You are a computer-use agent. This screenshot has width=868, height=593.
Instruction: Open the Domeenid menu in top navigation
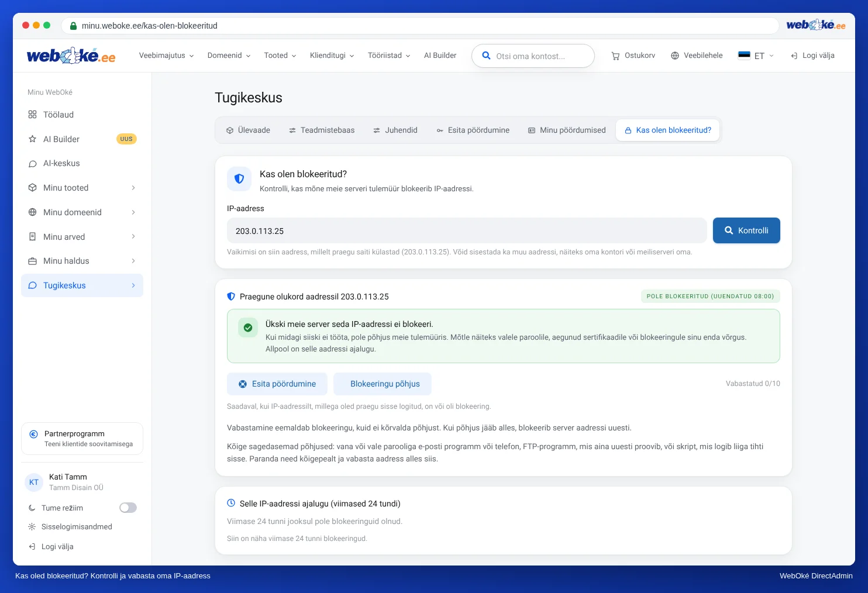(x=229, y=56)
